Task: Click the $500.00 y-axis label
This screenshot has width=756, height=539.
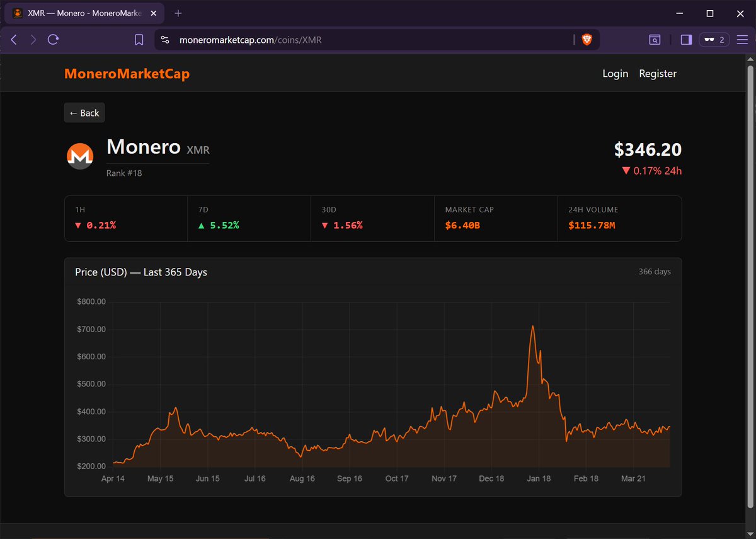Action: (x=91, y=384)
